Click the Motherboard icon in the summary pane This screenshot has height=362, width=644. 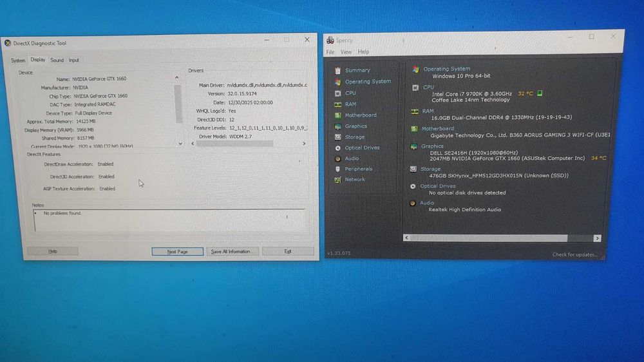414,129
